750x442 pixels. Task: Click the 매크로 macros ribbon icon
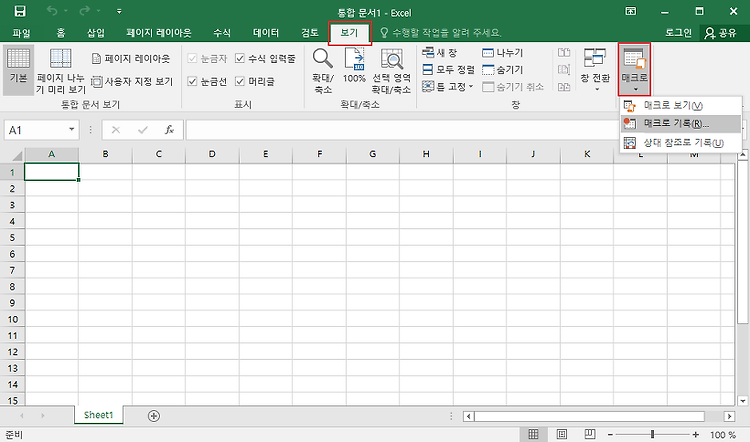634,69
